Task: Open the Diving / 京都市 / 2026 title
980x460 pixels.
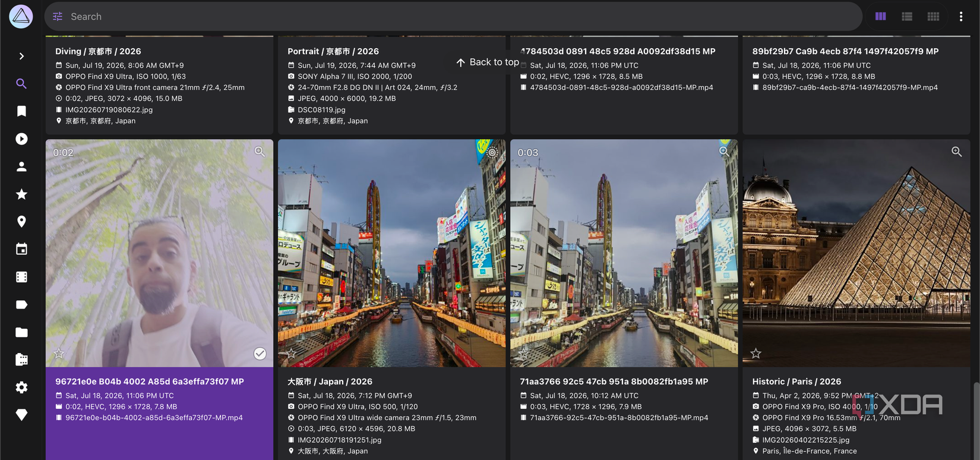Action: [98, 51]
